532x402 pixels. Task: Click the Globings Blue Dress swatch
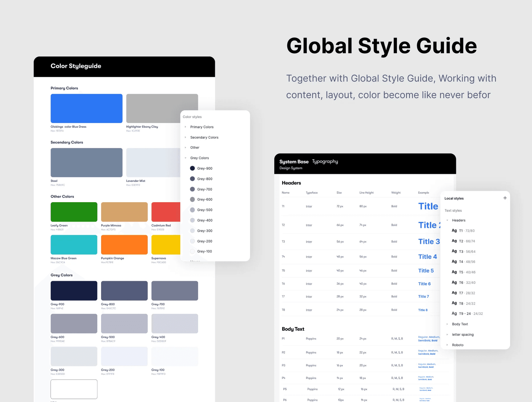click(x=86, y=108)
